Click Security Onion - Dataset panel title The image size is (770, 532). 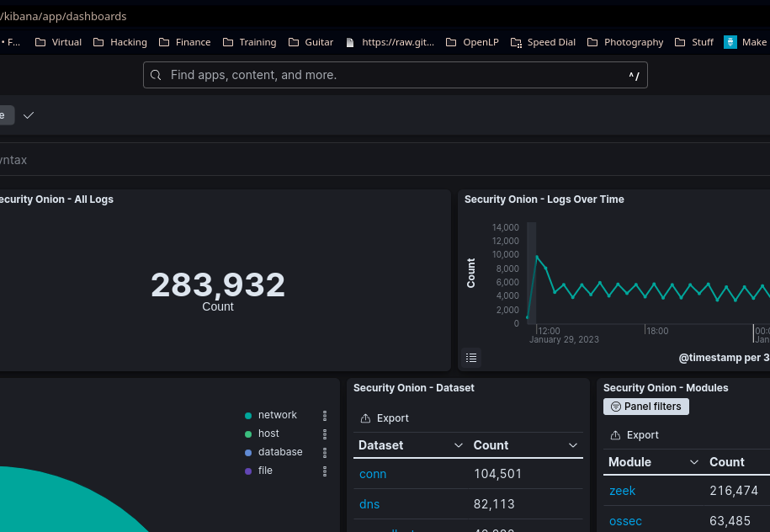tap(414, 388)
